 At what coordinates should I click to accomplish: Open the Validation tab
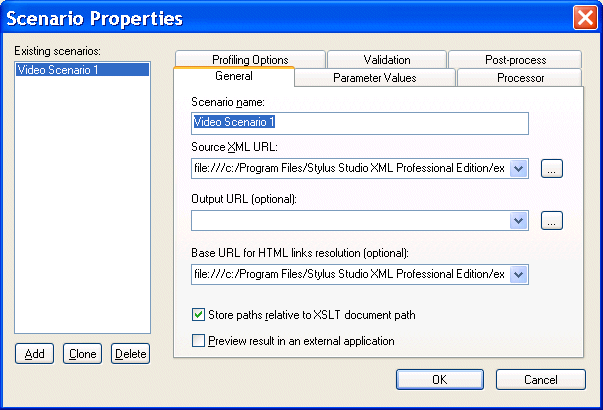386,60
